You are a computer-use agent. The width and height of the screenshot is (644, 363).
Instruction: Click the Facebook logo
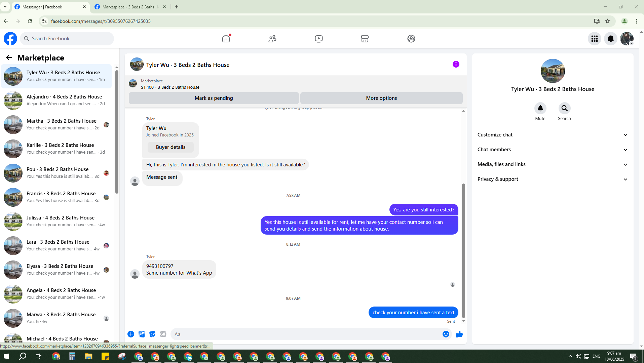pyautogui.click(x=10, y=39)
